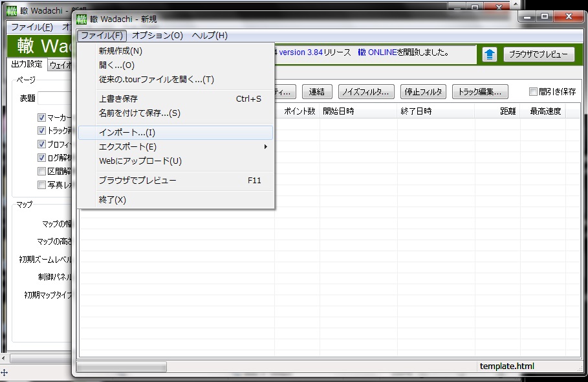
Task: Click the 連結 button
Action: (317, 91)
